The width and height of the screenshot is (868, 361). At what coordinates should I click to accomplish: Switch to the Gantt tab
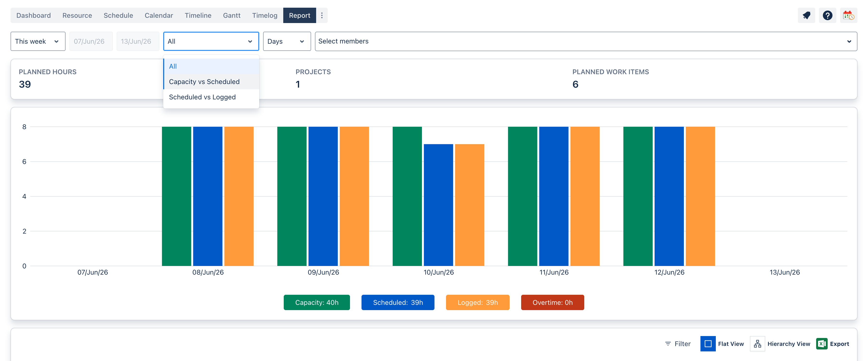pyautogui.click(x=231, y=16)
